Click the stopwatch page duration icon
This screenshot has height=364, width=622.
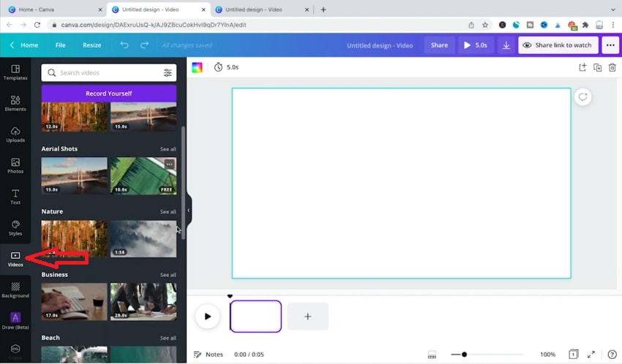coord(218,67)
